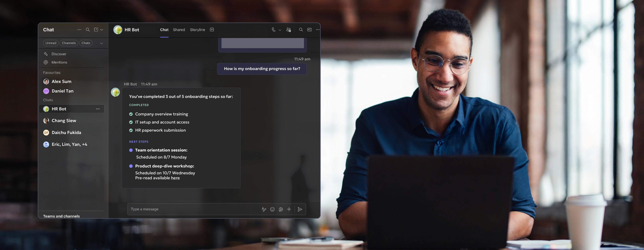This screenshot has width=644, height=250.
Task: Open chat in side panel icon
Action: pos(309,30)
